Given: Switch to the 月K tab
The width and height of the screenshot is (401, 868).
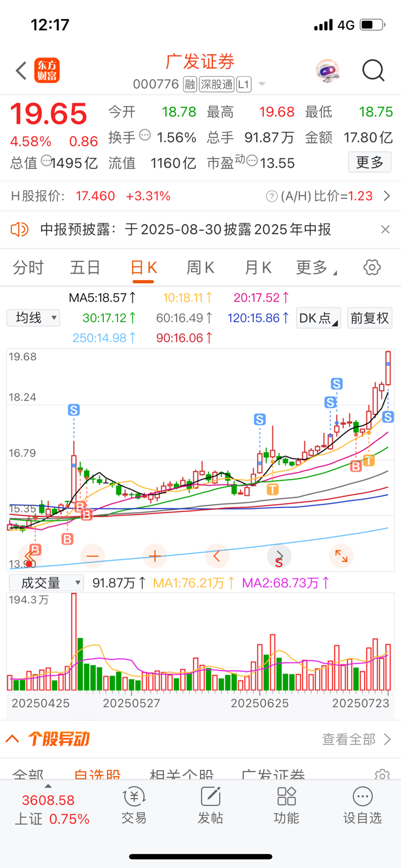Looking at the screenshot, I should (x=257, y=268).
